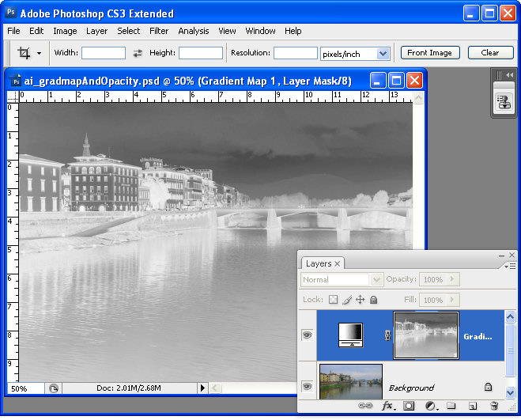This screenshot has height=420, width=521.
Task: Open the blend mode Normal dropdown
Action: coord(342,280)
